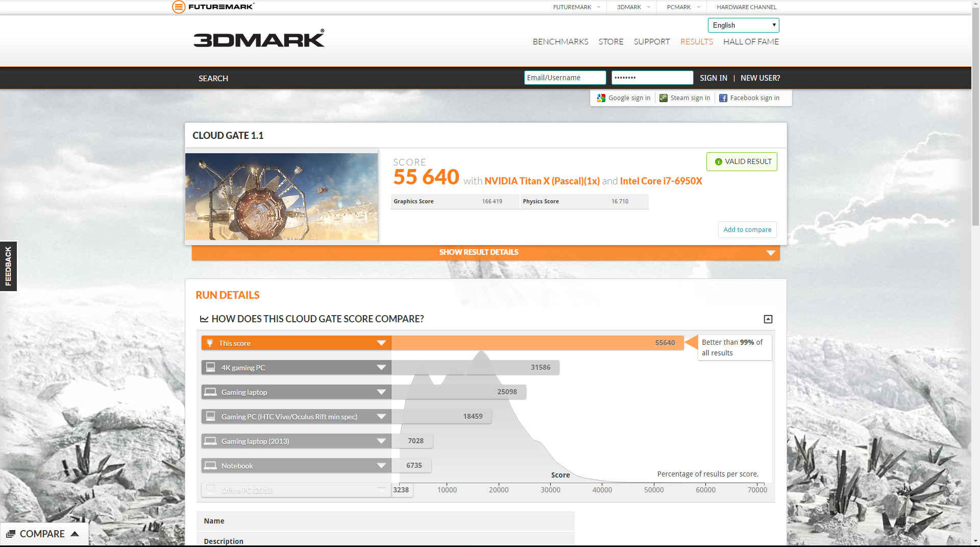The image size is (980, 547).
Task: Click the Facebook sign in icon
Action: click(x=723, y=98)
